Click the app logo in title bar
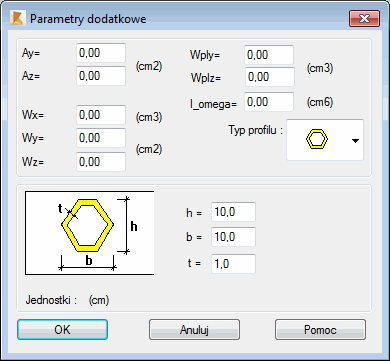 click(x=17, y=18)
